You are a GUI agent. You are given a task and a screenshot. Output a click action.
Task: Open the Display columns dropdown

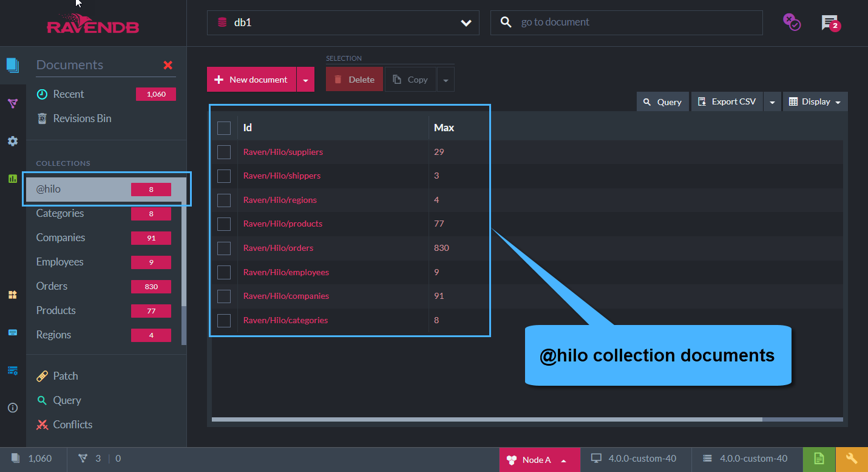pos(815,102)
